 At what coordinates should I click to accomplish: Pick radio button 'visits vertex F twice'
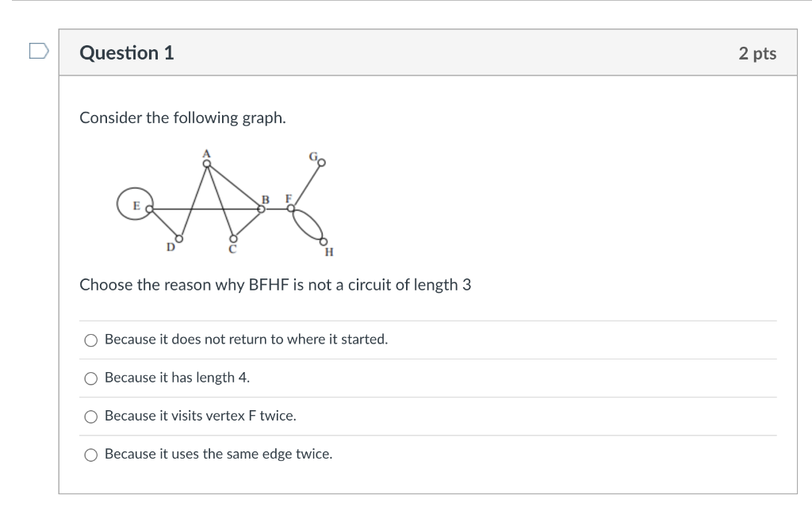click(x=91, y=417)
